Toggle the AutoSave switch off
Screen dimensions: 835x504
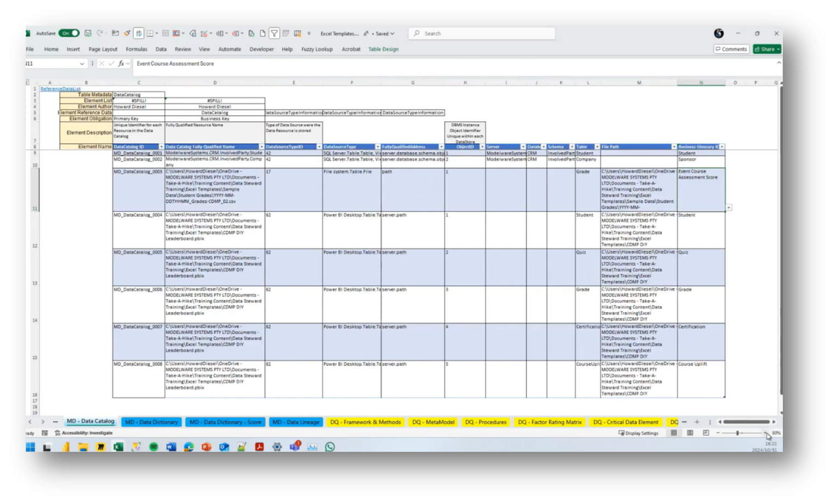pos(69,33)
